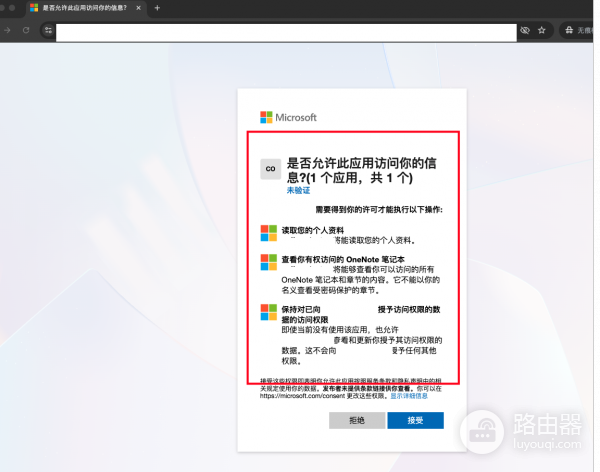The image size is (600, 472).
Task: Click the 需要得到你的许可才能执行以下操作 text
Action: point(379,209)
